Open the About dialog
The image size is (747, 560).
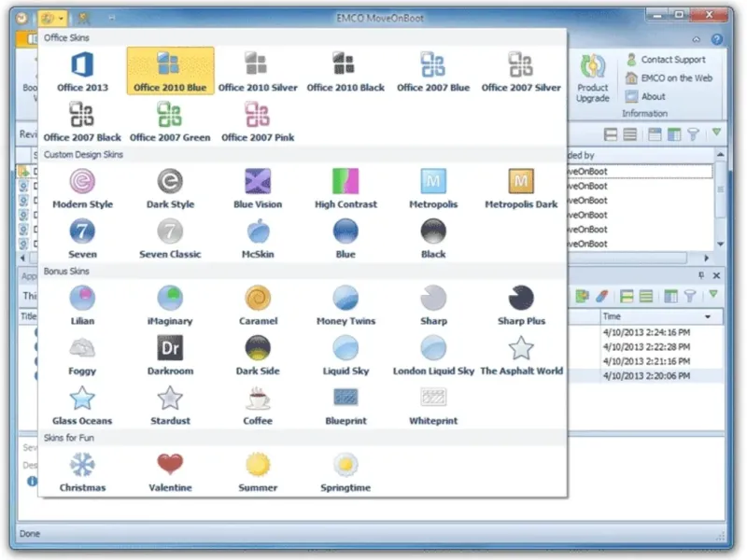coord(645,97)
